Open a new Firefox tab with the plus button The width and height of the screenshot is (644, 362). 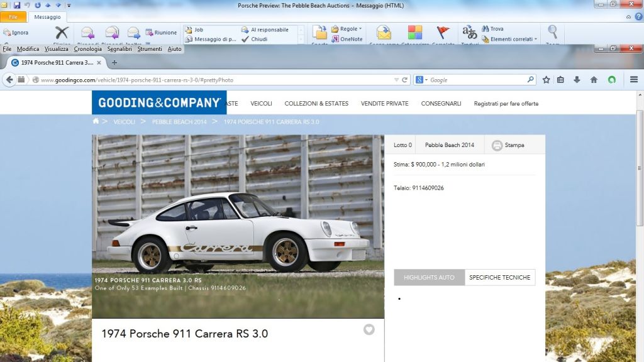point(114,63)
